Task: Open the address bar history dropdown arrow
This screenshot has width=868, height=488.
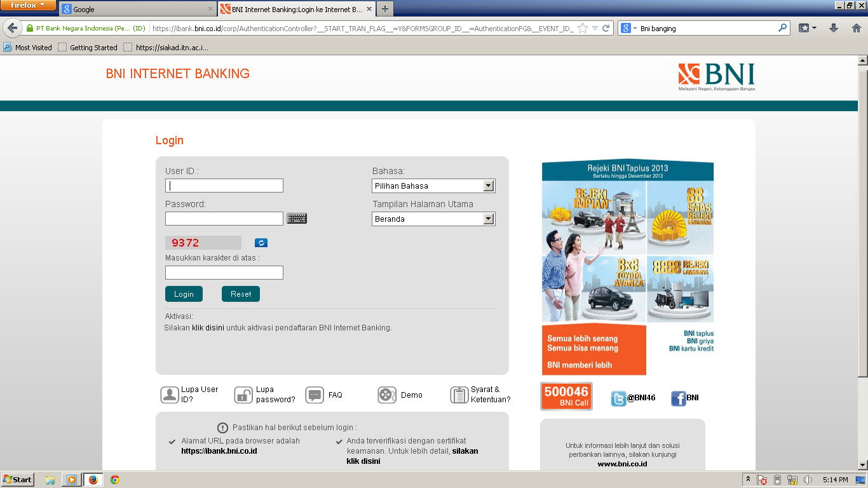Action: point(595,29)
